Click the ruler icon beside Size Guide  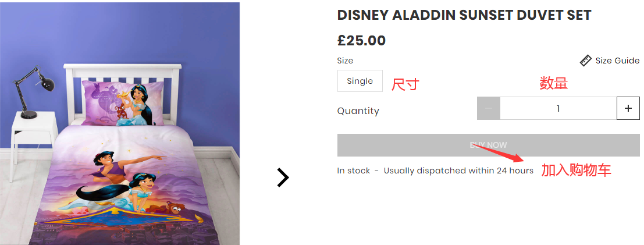(585, 61)
